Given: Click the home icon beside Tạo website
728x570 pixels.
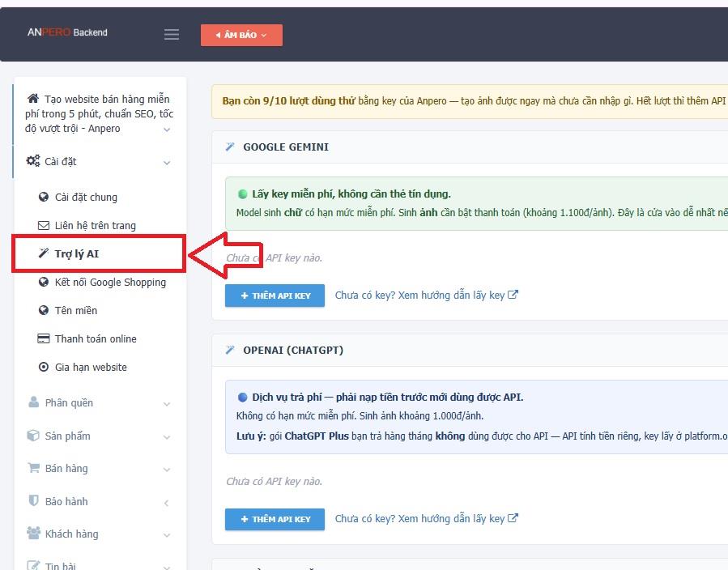Looking at the screenshot, I should point(33,99).
